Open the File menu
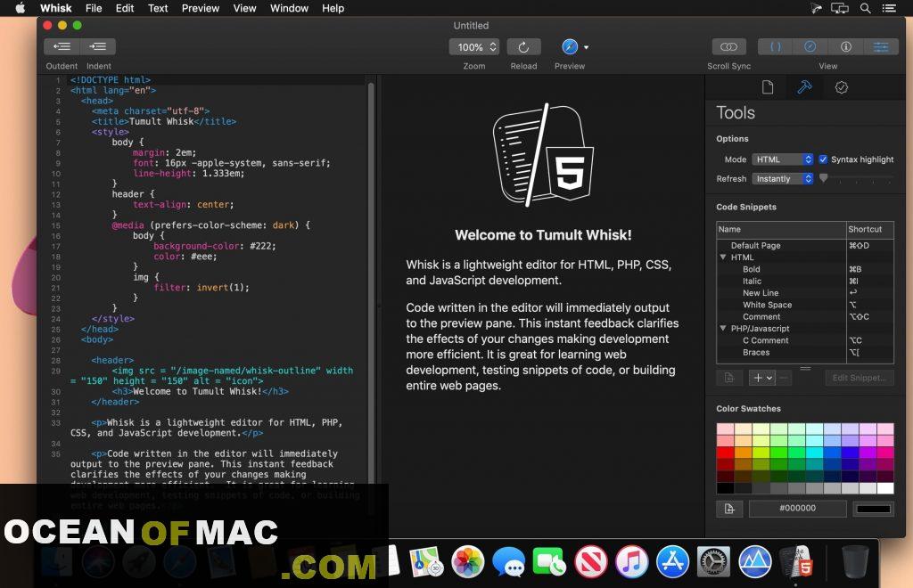Viewport: 913px width, 588px height. (94, 8)
